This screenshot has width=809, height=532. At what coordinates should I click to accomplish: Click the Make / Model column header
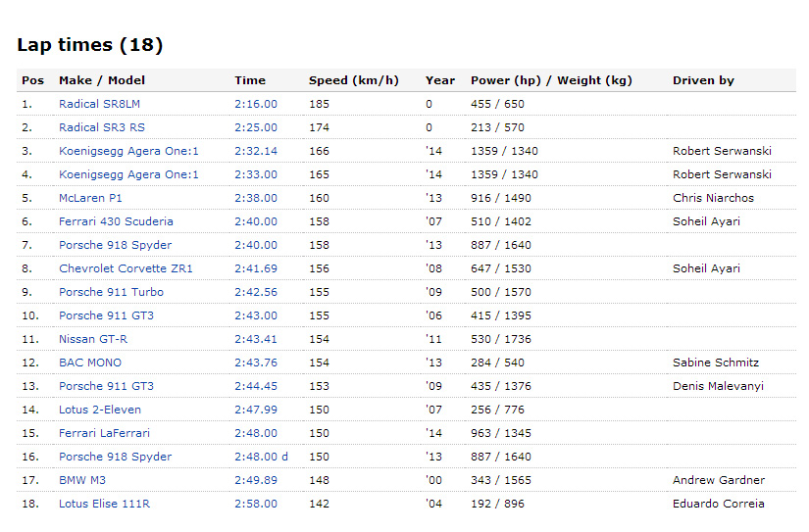pos(102,80)
